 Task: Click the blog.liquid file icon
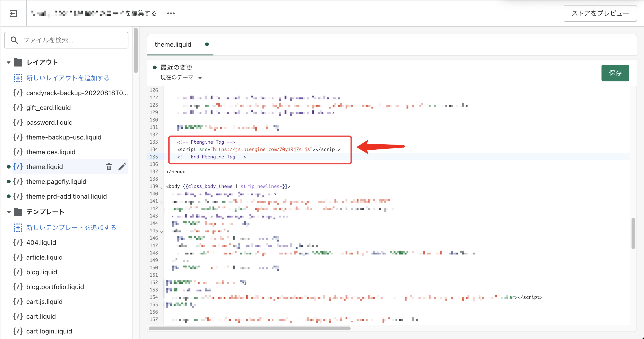click(18, 272)
